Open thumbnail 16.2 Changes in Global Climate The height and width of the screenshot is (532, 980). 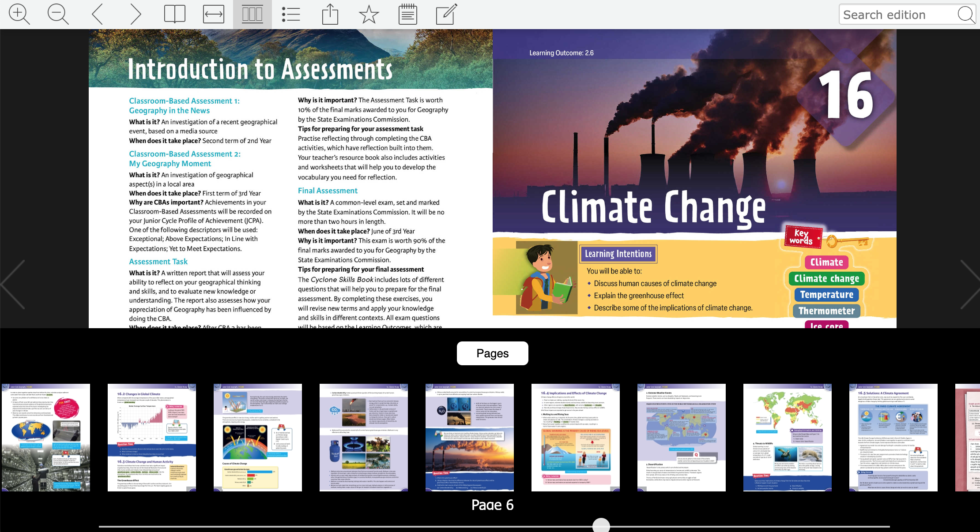click(x=152, y=438)
